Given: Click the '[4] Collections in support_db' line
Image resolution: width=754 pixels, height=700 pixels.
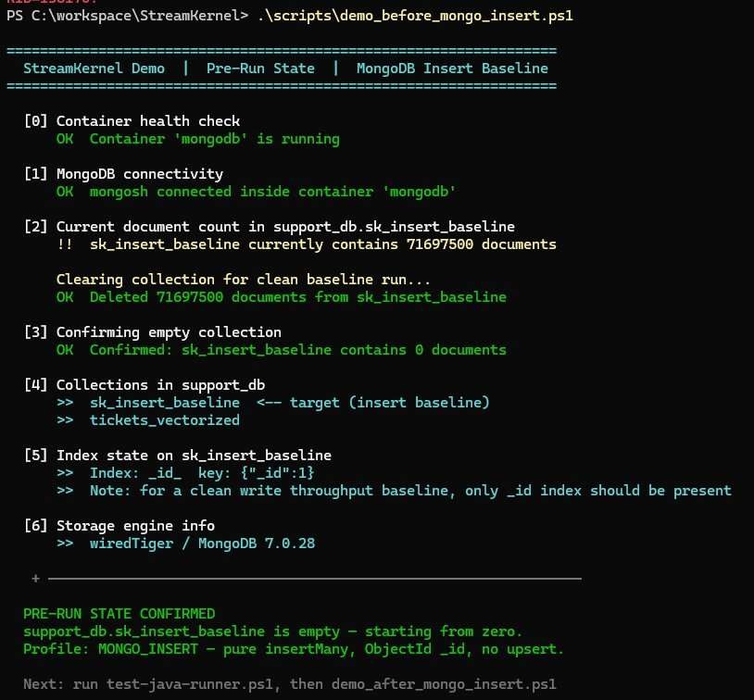Looking at the screenshot, I should pos(145,385).
